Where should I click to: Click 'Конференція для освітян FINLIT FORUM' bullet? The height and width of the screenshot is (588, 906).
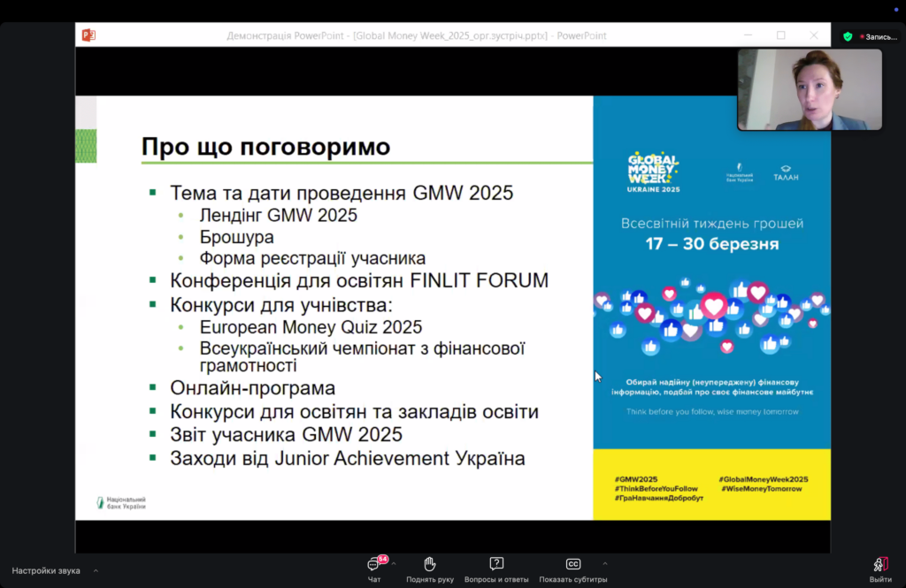pos(359,280)
